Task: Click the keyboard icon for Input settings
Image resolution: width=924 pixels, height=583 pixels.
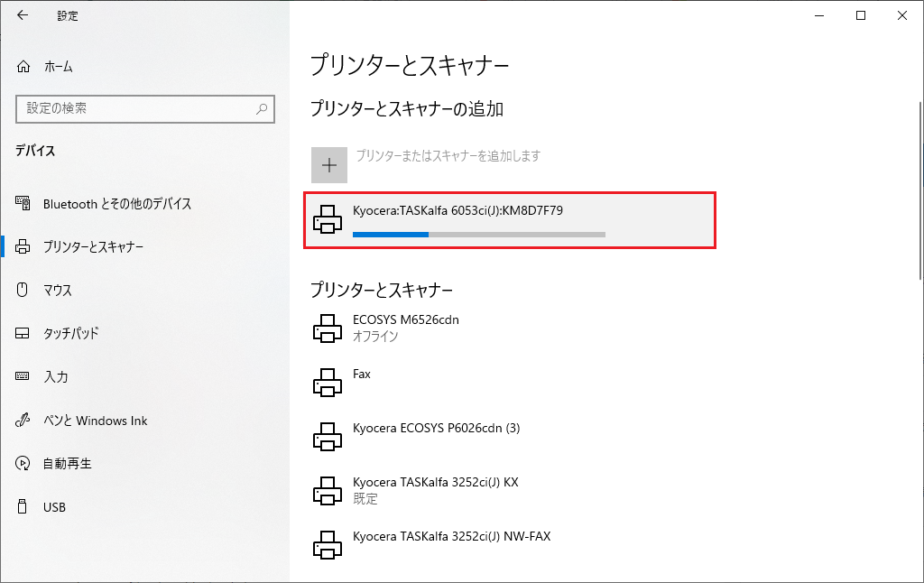Action: [x=23, y=377]
